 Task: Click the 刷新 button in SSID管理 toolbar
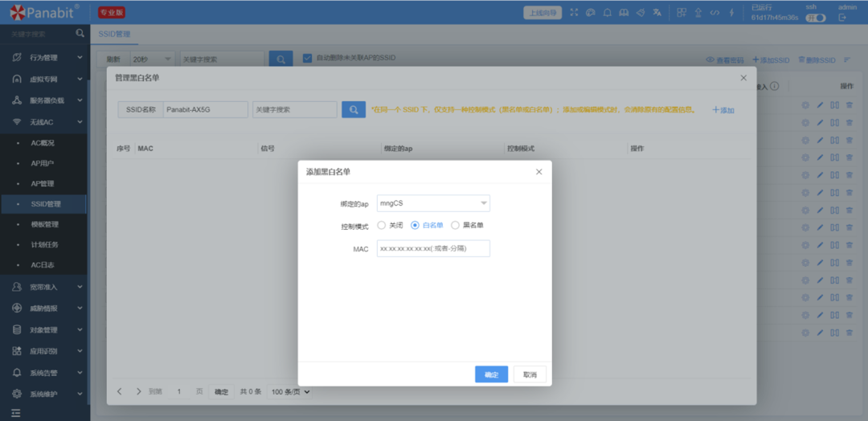click(113, 59)
